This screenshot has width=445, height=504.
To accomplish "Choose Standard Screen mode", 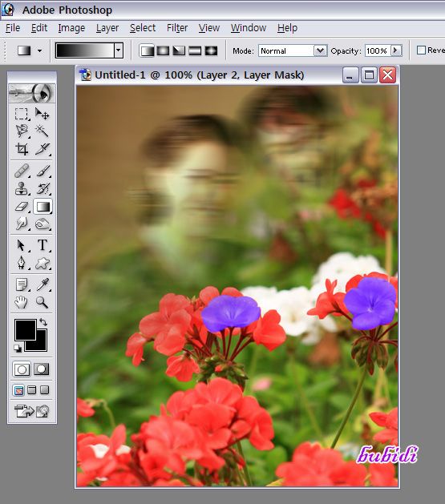I will 19,390.
